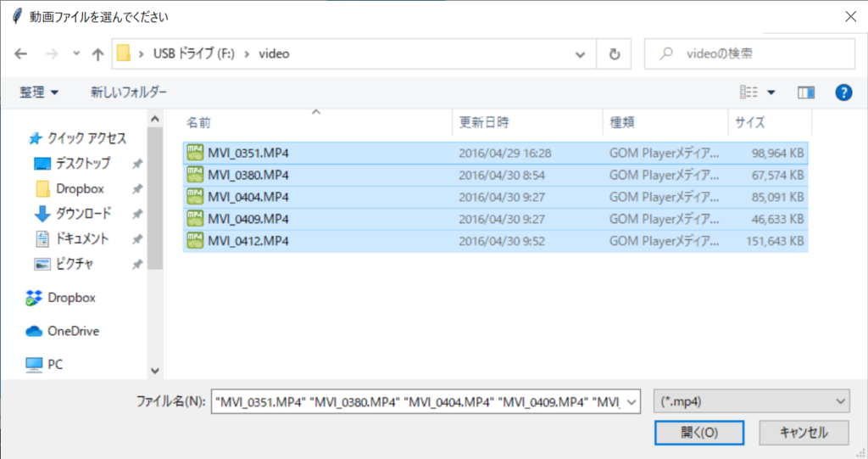Open the view options dropdown arrow
Screen dimensions: 868x459
771,92
